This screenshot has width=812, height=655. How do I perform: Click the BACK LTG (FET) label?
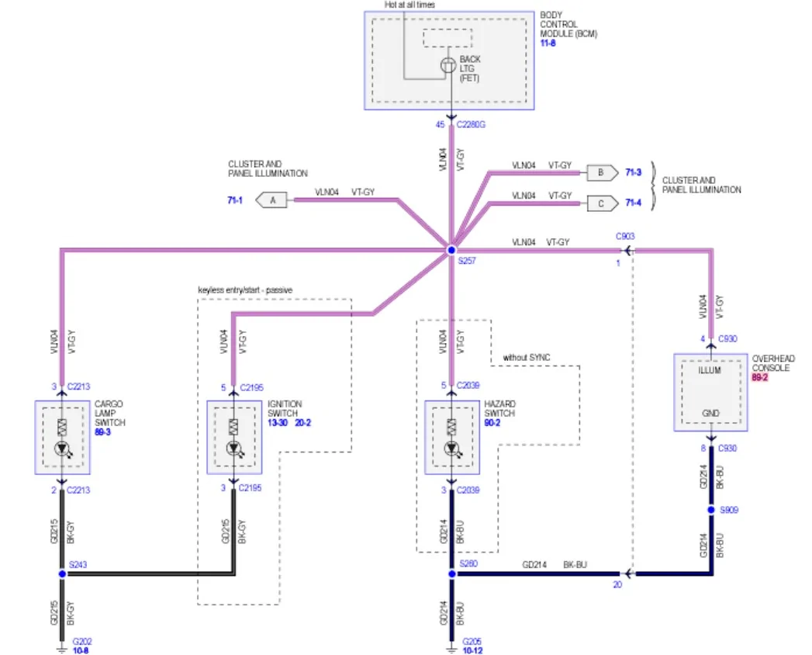470,68
